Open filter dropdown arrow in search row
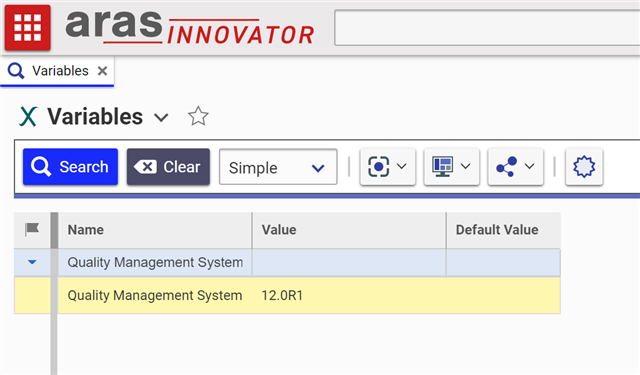This screenshot has width=640, height=375. click(x=32, y=262)
